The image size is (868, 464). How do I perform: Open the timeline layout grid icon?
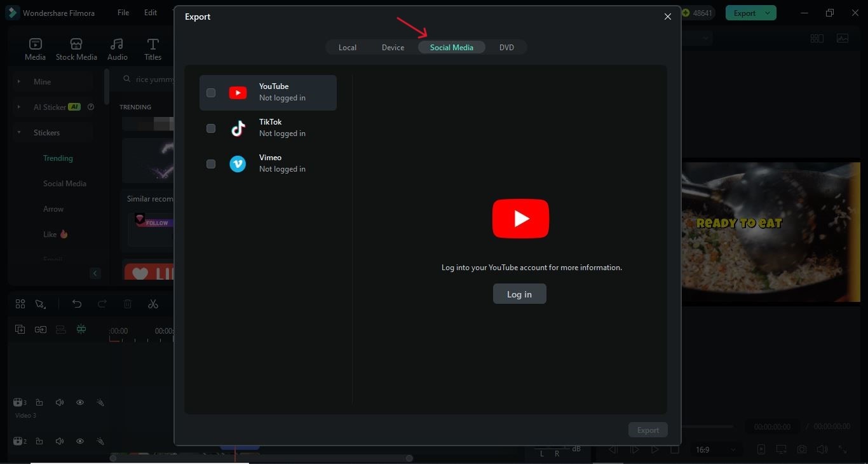click(20, 304)
